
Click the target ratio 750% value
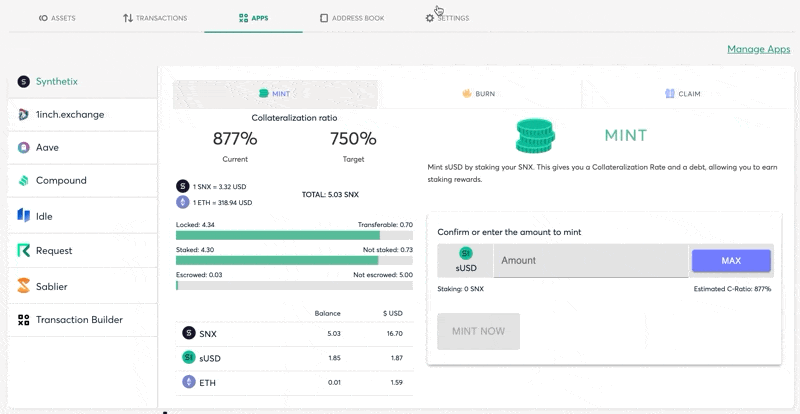(x=353, y=139)
